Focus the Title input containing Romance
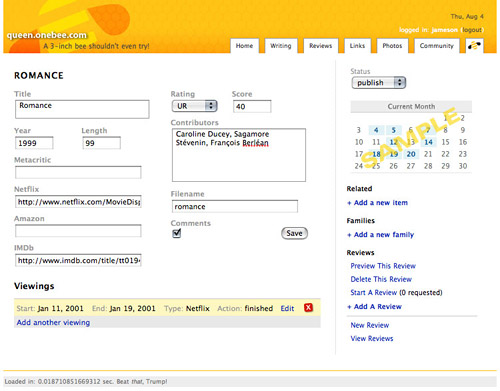The height and width of the screenshot is (391, 500). click(x=82, y=109)
